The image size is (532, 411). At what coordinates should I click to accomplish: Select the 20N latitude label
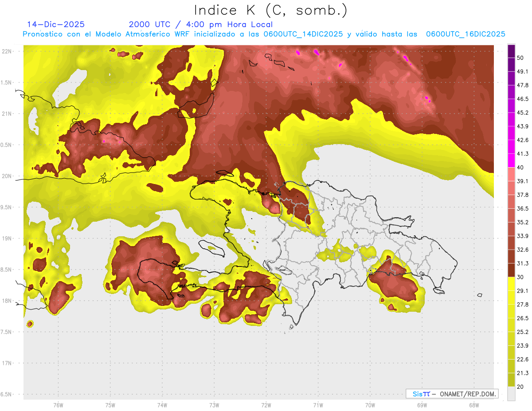[x=8, y=176]
